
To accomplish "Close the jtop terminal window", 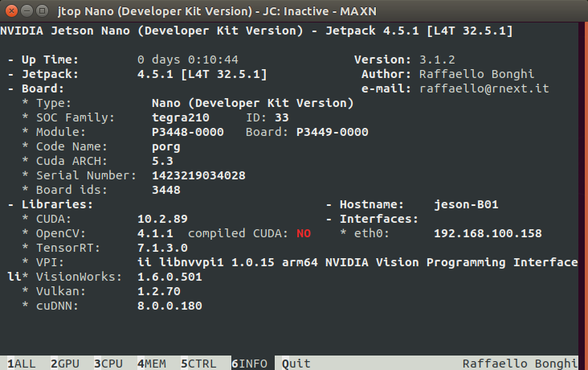I will coord(11,11).
